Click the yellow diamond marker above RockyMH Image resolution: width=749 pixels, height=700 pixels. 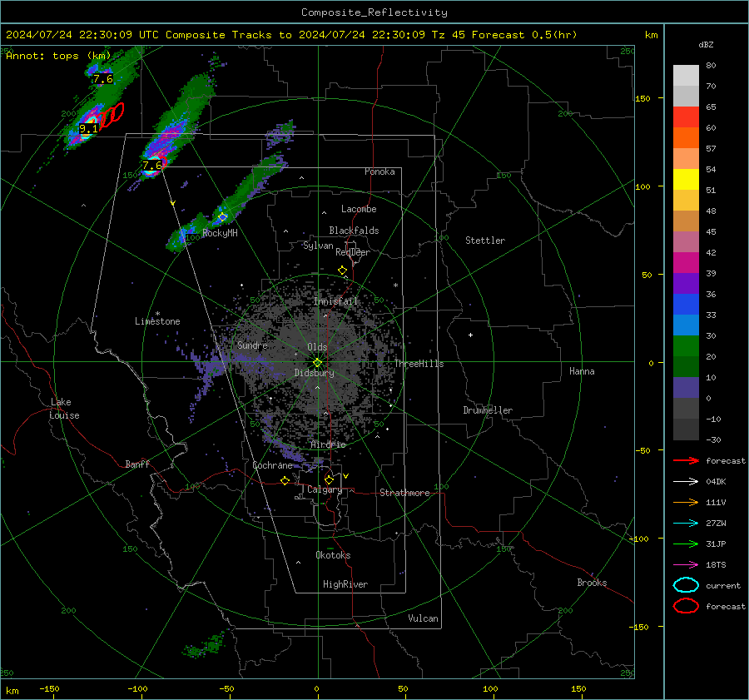pos(222,217)
